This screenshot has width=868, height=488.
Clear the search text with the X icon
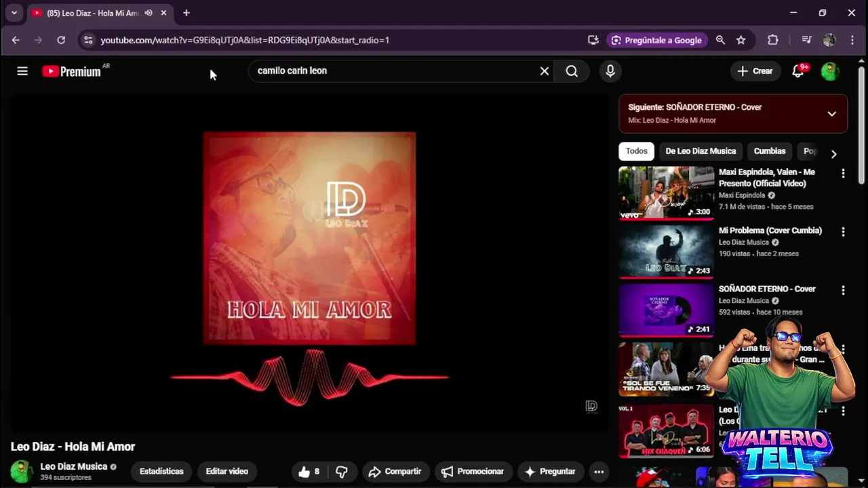(x=544, y=71)
